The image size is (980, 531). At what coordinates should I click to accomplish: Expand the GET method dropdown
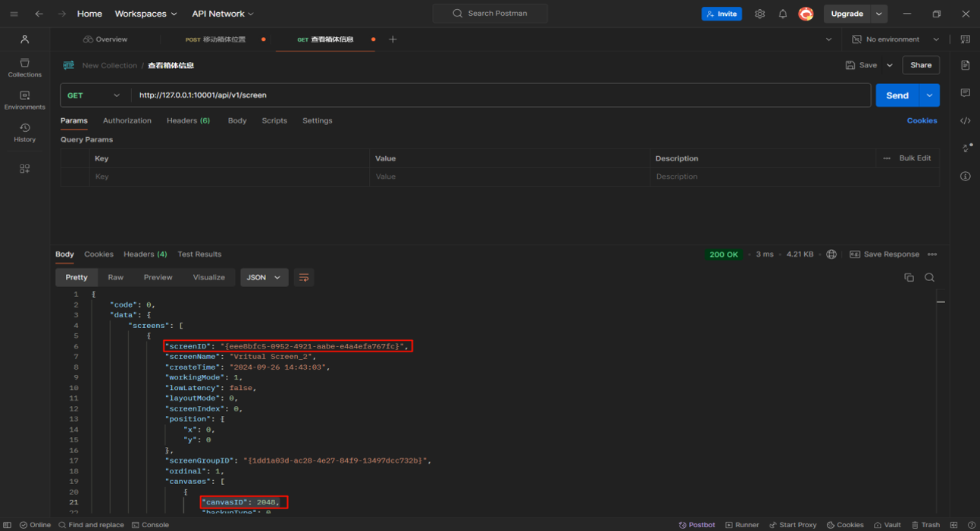coord(94,95)
